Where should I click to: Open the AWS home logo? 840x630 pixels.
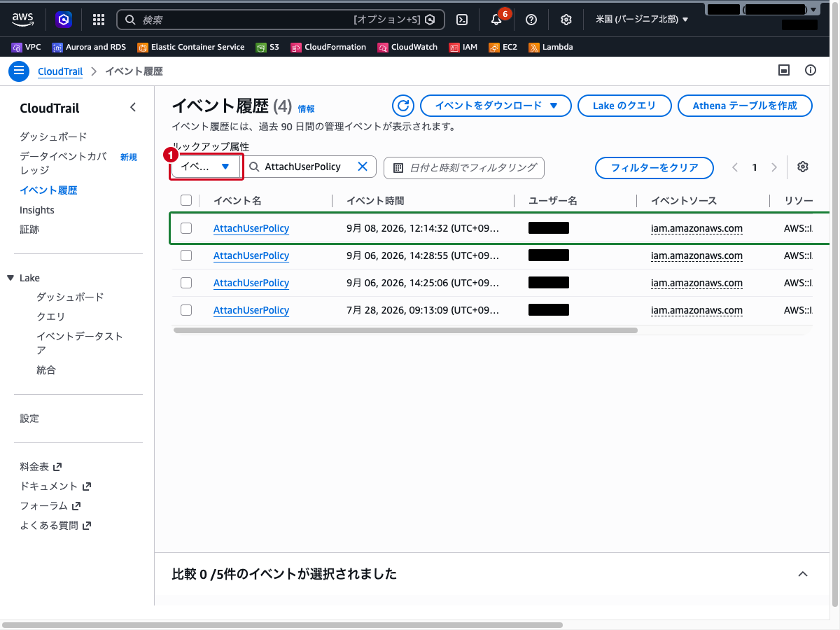23,19
